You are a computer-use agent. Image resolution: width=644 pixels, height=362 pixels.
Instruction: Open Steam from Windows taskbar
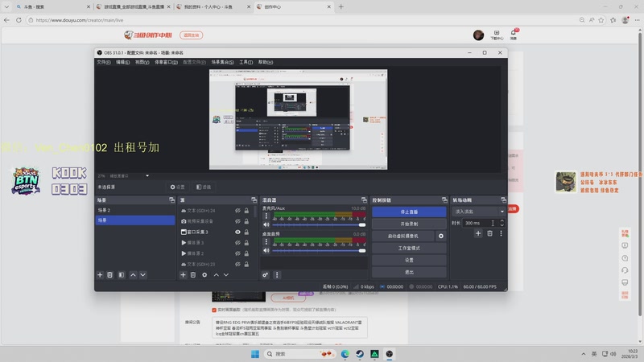tap(360, 354)
